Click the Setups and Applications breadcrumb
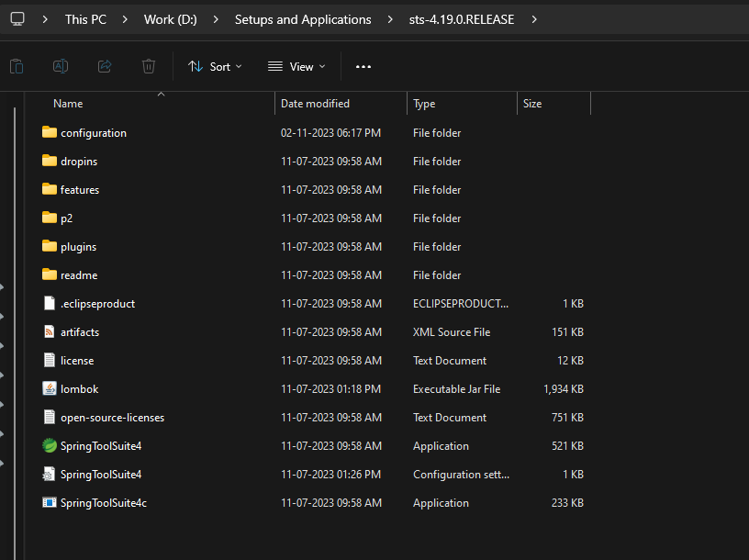This screenshot has width=749, height=560. [x=303, y=19]
